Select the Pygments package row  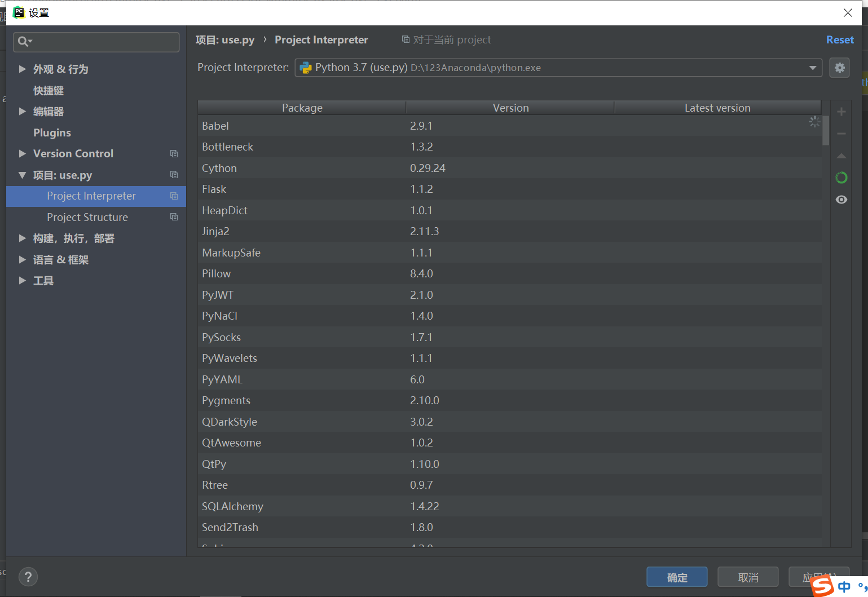click(x=510, y=400)
